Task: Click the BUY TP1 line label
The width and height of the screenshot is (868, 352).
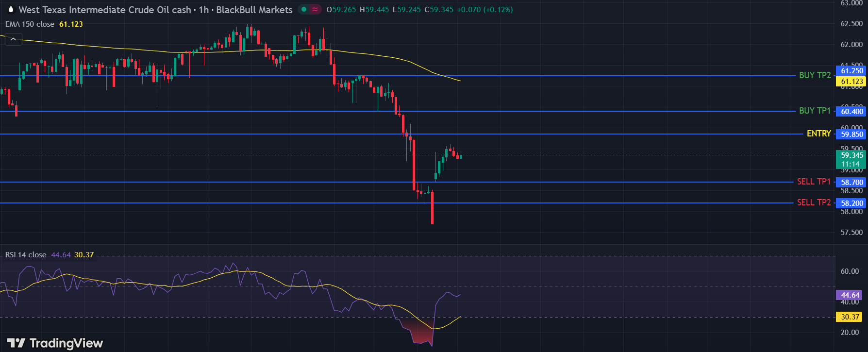Action: [815, 111]
